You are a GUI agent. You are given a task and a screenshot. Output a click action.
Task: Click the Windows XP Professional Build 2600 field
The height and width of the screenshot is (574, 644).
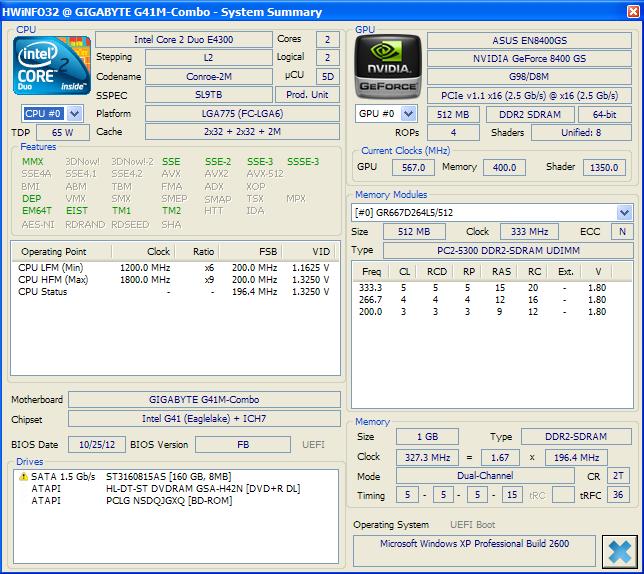click(x=474, y=551)
